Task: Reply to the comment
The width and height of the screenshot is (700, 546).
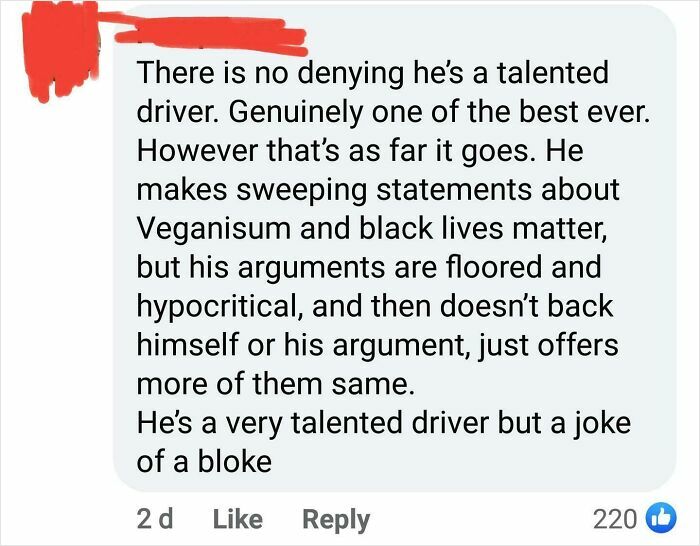Action: pyautogui.click(x=336, y=519)
